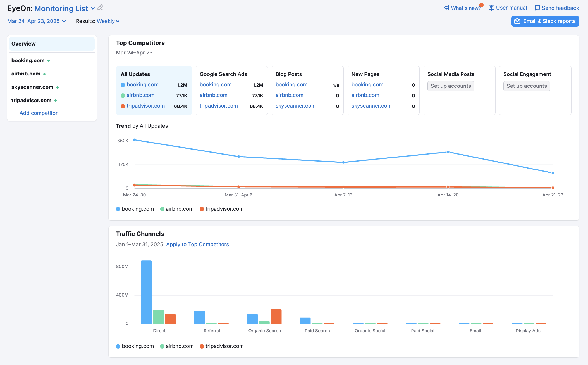Click the plus icon beside Add competitor
Image resolution: width=588 pixels, height=365 pixels.
15,113
